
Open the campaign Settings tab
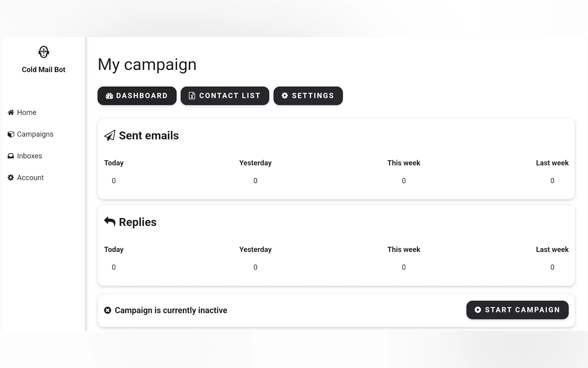coord(308,96)
